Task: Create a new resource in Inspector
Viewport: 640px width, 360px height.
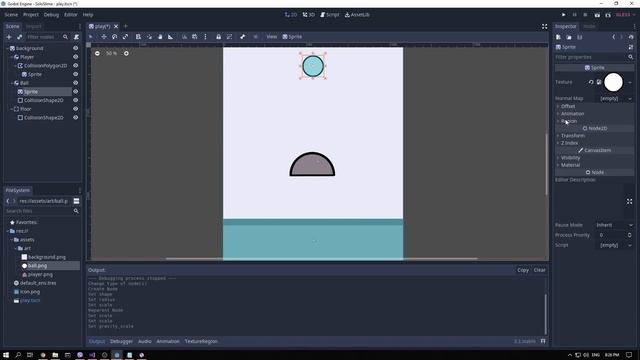Action: 558,37
